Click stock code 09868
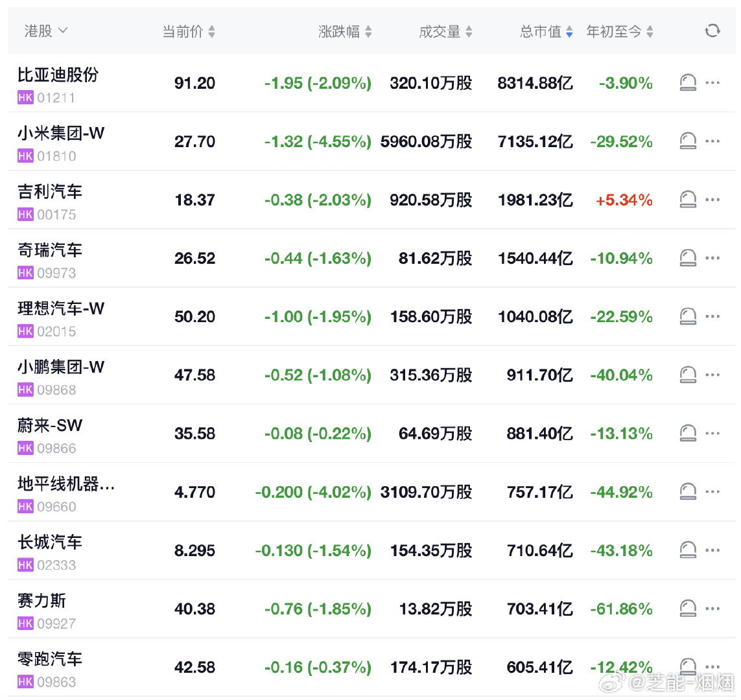 [56, 390]
